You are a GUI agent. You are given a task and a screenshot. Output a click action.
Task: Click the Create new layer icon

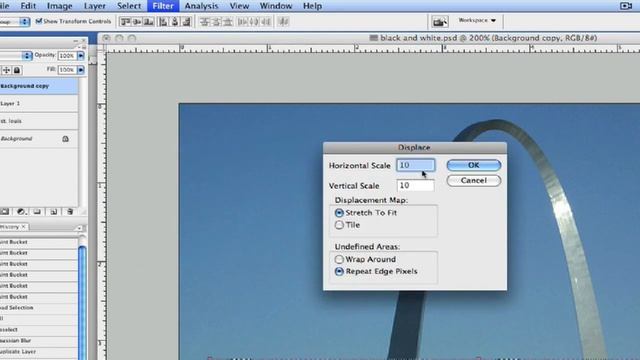click(53, 211)
